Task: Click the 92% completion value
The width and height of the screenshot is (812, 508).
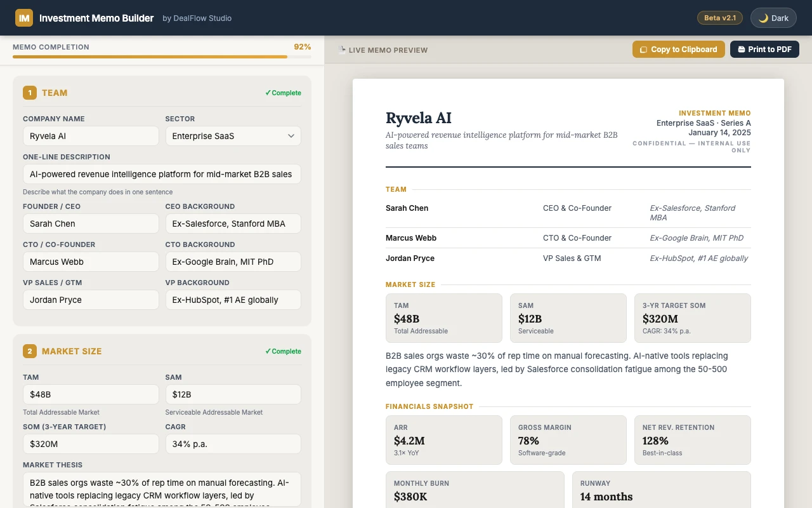Action: [x=303, y=47]
